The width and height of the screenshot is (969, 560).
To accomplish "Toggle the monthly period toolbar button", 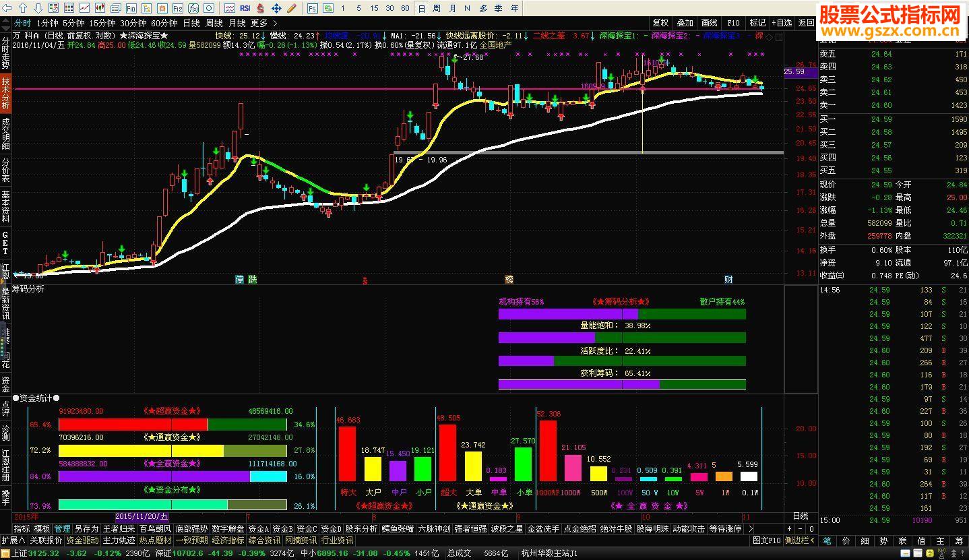I will 452,8.
